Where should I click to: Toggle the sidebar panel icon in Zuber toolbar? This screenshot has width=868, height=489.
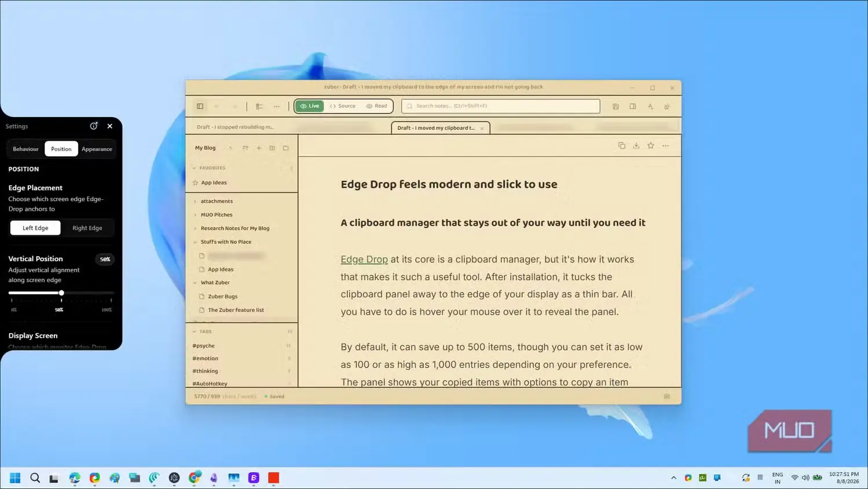pyautogui.click(x=200, y=106)
